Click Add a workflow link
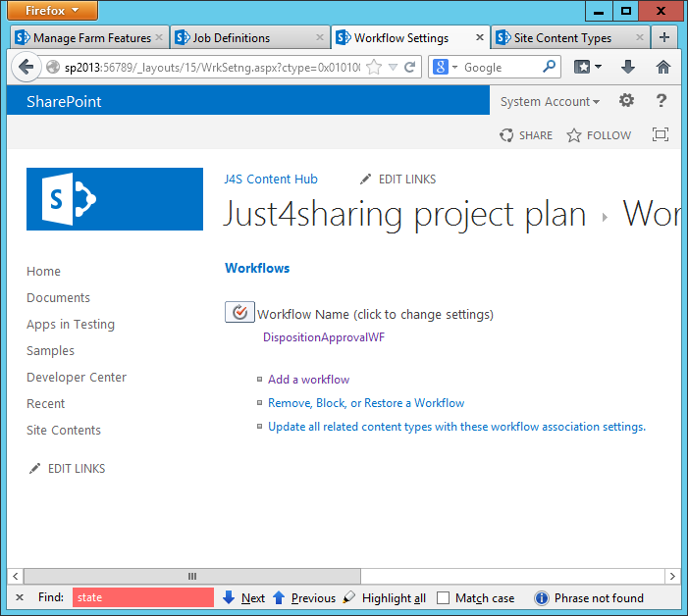Viewport: 688px width, 616px height. click(x=308, y=380)
